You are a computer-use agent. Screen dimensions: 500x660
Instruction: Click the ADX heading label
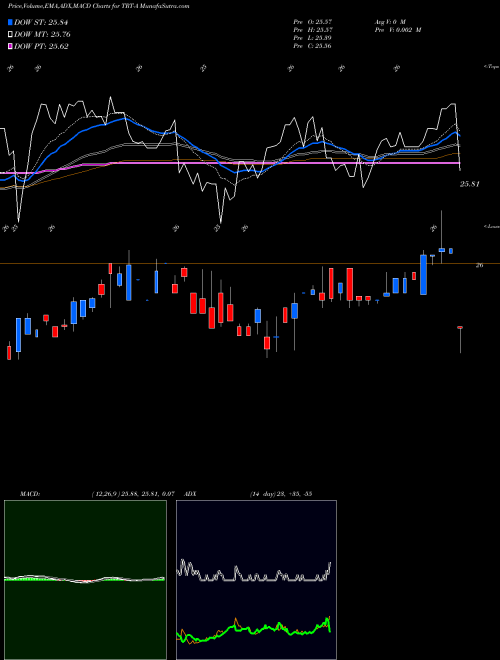click(190, 494)
